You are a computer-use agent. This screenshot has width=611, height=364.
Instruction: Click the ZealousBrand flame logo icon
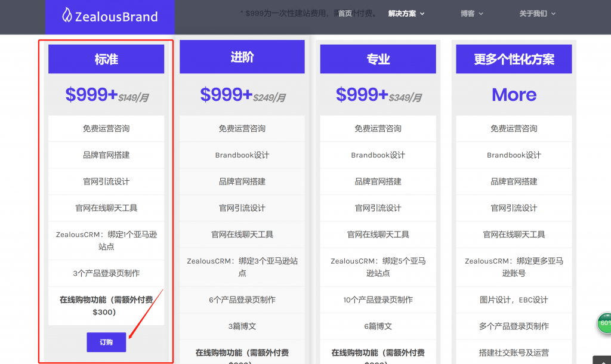[x=67, y=16]
